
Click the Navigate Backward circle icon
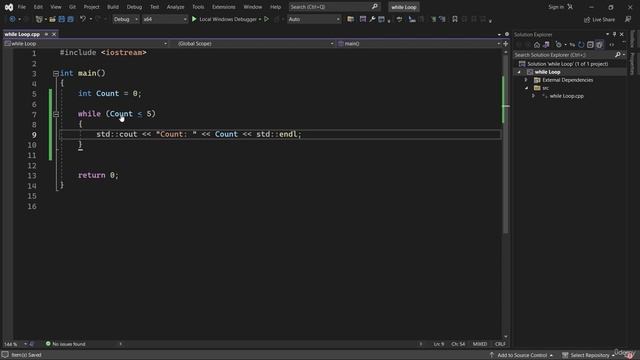tap(12, 19)
